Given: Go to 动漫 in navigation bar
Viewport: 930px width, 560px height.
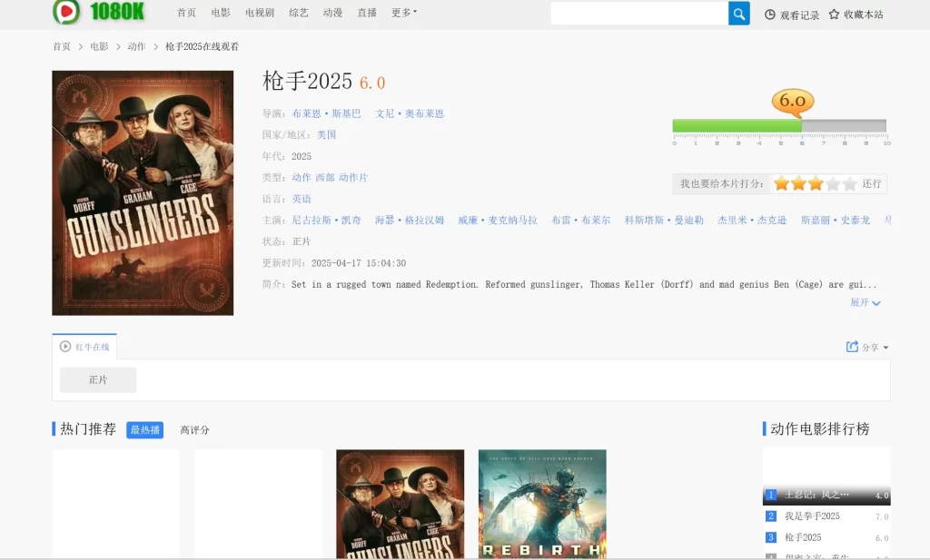Looking at the screenshot, I should point(332,13).
